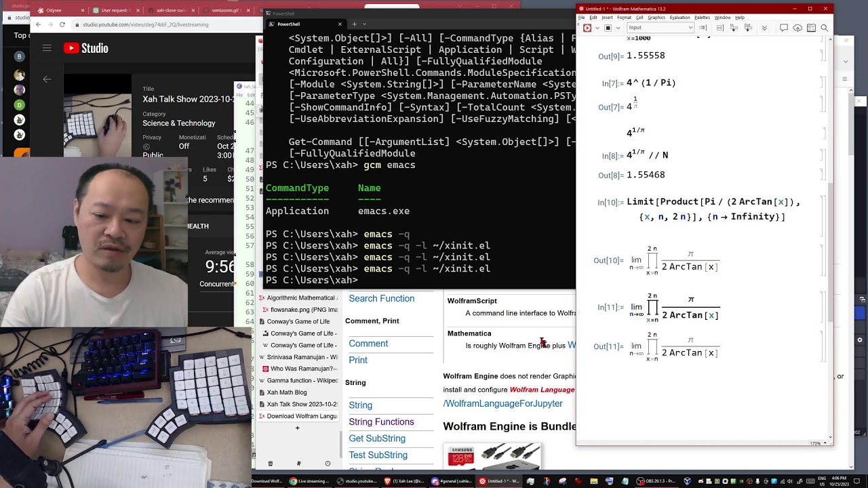Expand the double-chevron toolbar overflow
The image size is (868, 488).
[764, 28]
